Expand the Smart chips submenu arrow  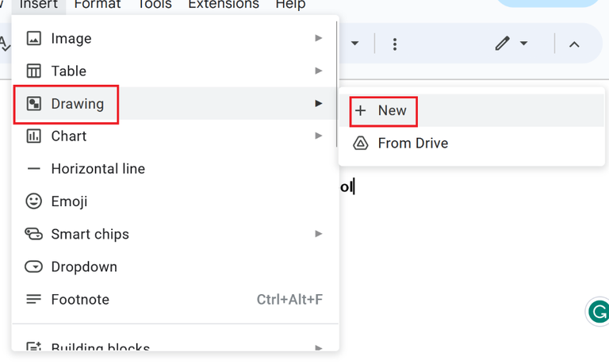(318, 234)
